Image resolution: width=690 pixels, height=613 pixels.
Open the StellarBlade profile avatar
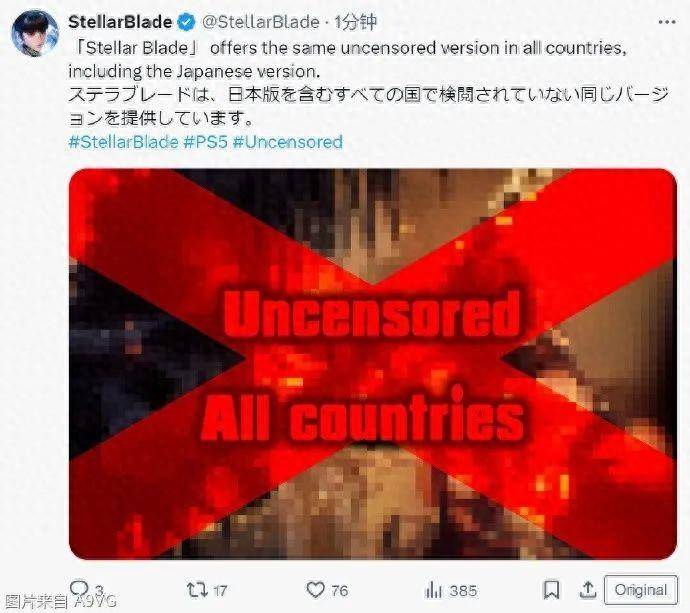34,33
